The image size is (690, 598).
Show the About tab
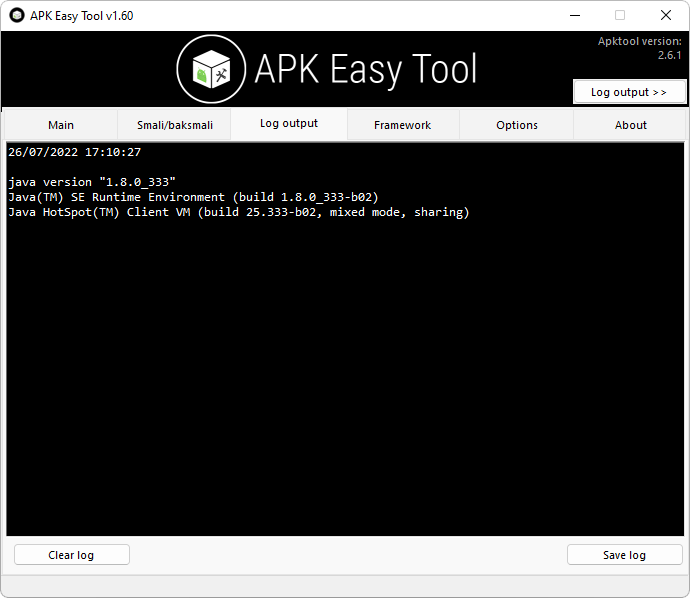pyautogui.click(x=631, y=125)
